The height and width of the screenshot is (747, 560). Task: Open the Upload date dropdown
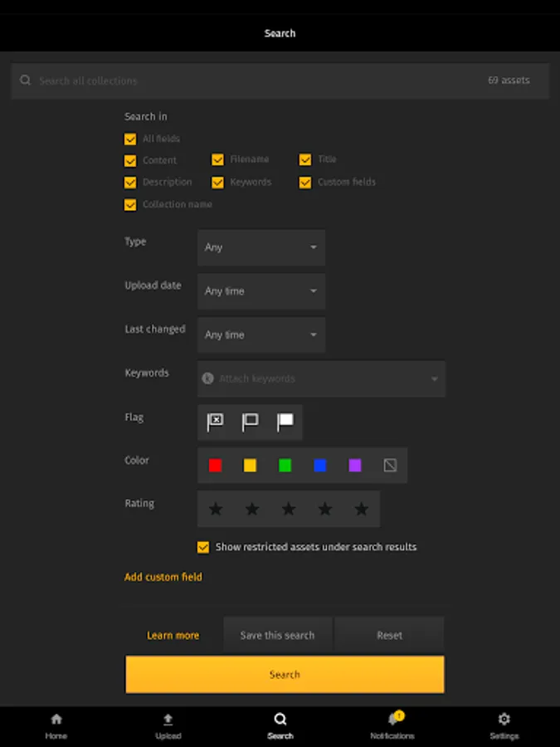tap(261, 291)
